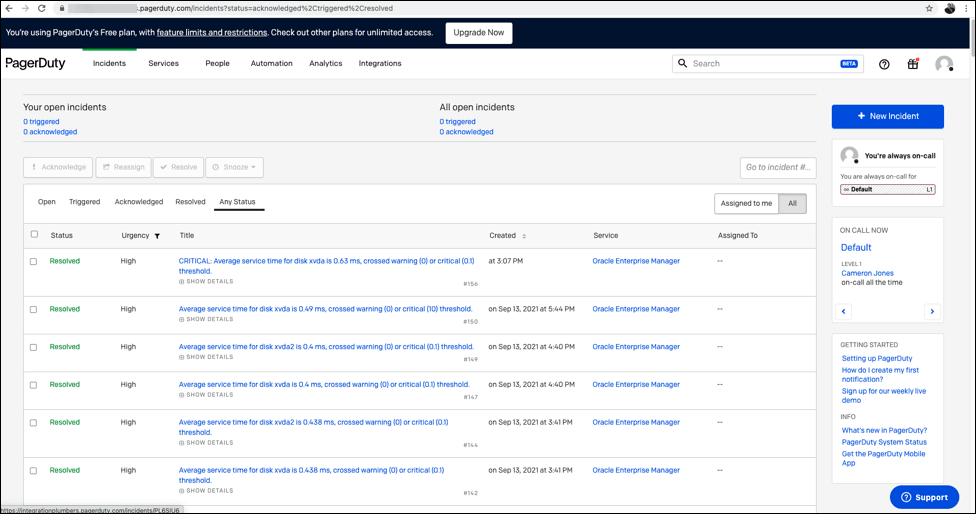Select the checkbox for incident #149
The image size is (976, 514).
pos(34,347)
